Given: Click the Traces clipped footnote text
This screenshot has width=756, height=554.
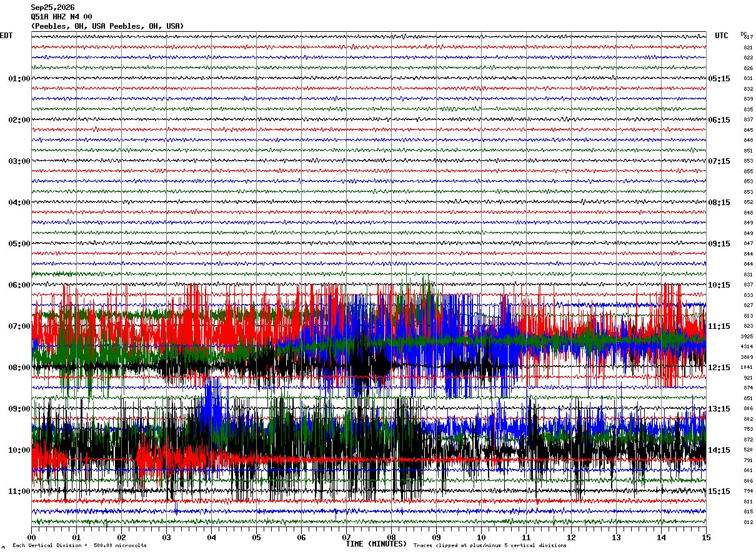Looking at the screenshot, I should click(x=490, y=545).
